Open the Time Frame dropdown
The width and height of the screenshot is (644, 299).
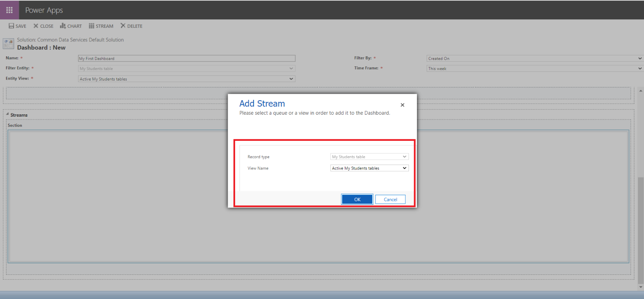tap(534, 69)
